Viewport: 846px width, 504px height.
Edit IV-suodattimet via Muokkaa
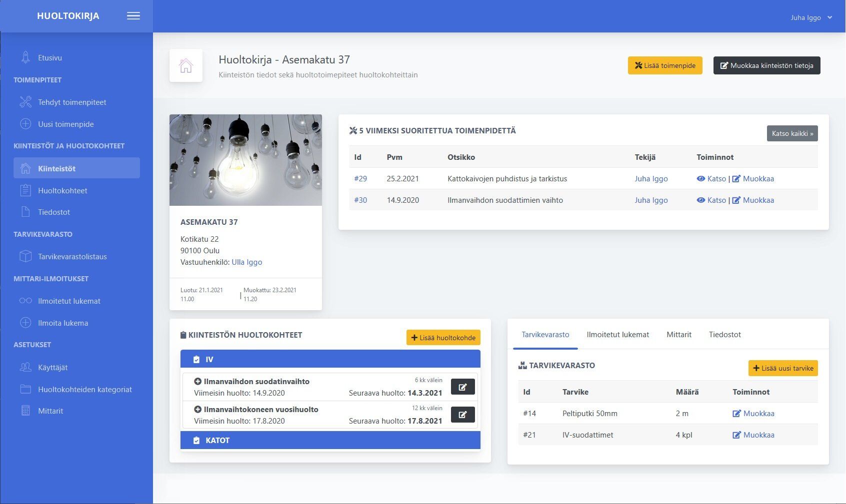(x=753, y=435)
